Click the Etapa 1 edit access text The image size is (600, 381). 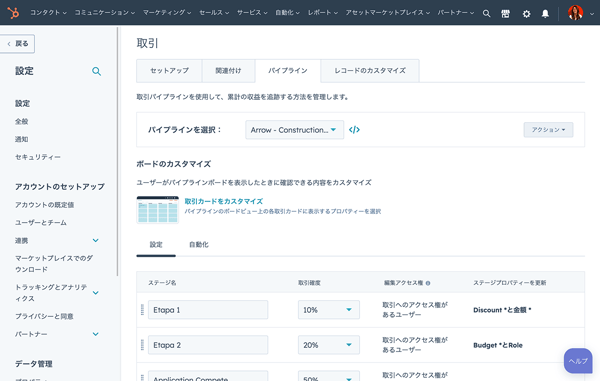415,310
